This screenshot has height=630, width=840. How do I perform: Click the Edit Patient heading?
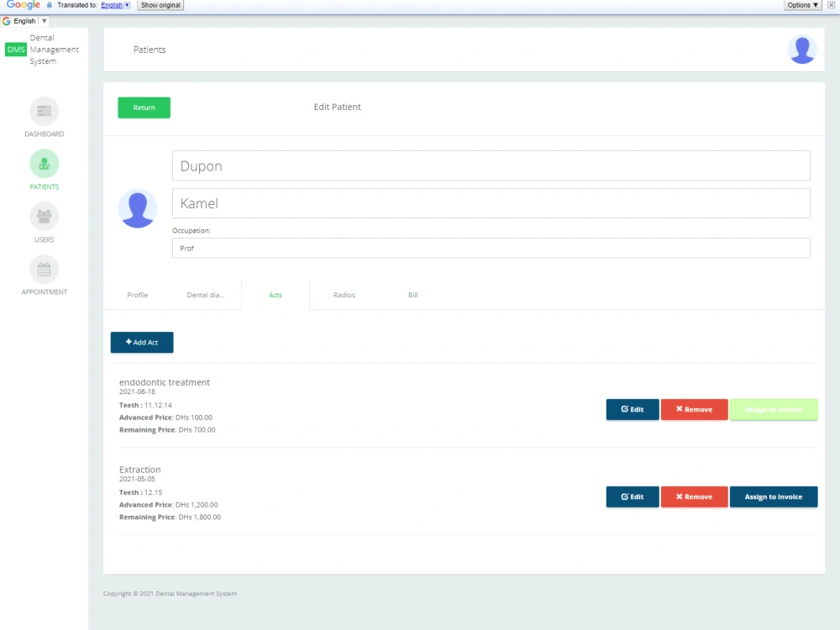[x=337, y=108]
